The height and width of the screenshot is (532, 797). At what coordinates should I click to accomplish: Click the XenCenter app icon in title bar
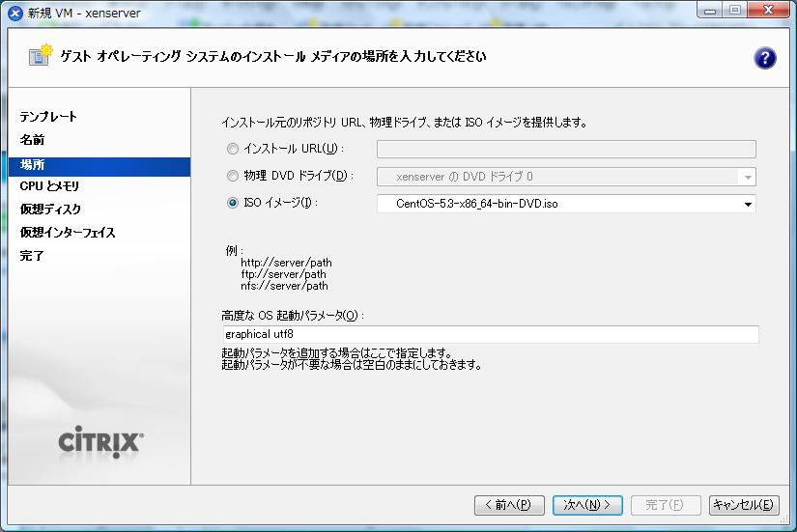(15, 14)
